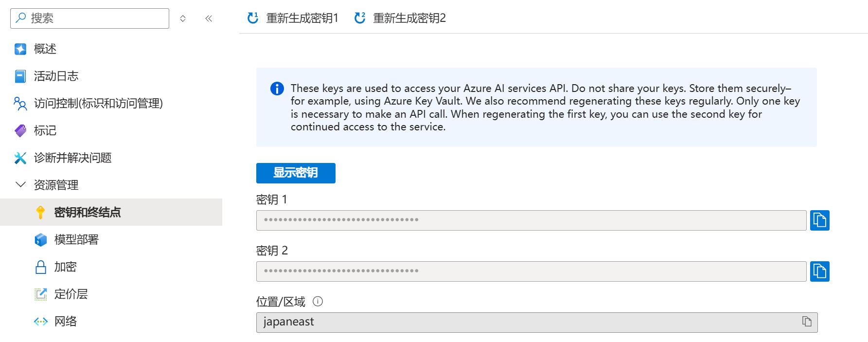Collapse the 资源管理 section

click(x=20, y=185)
